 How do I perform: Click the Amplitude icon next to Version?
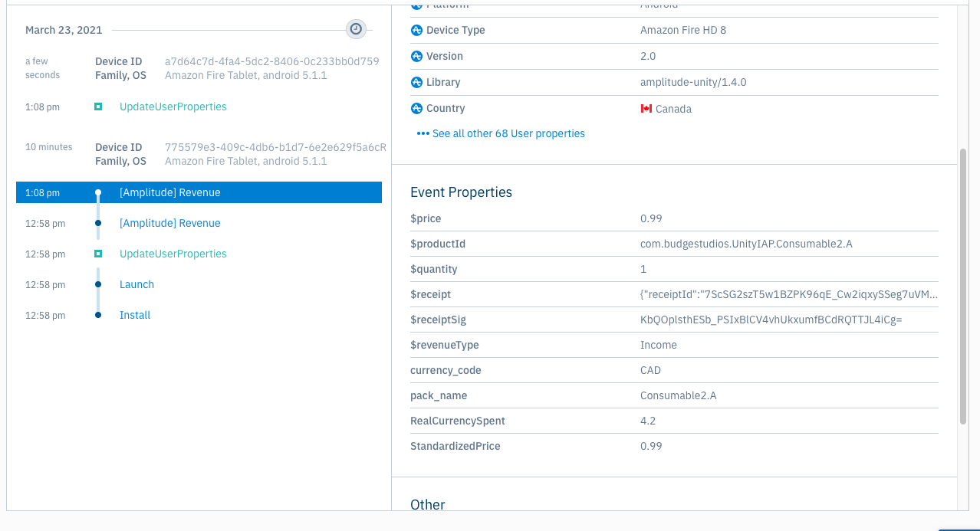(x=416, y=57)
